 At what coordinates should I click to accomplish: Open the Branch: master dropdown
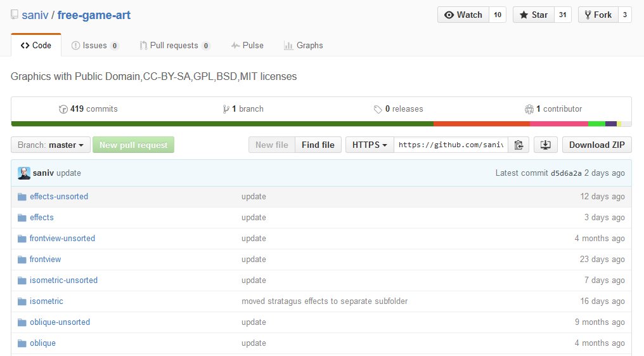pyautogui.click(x=51, y=145)
